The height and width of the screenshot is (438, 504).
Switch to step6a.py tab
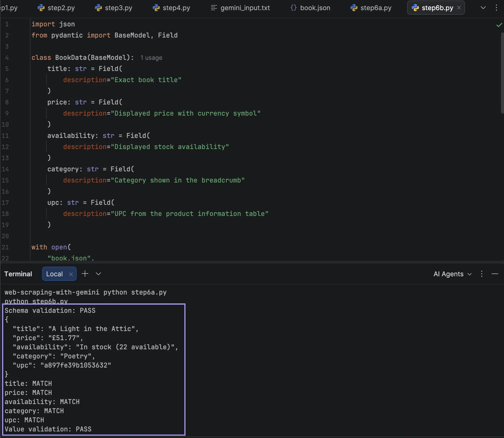(371, 8)
